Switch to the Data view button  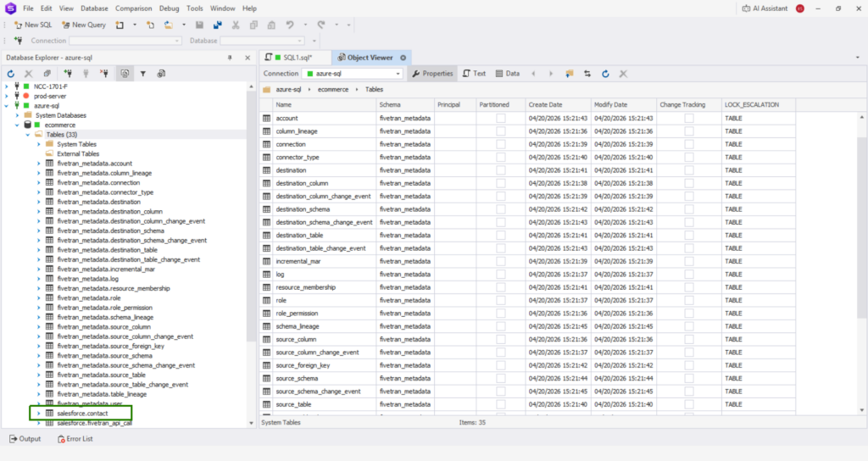[x=507, y=74]
